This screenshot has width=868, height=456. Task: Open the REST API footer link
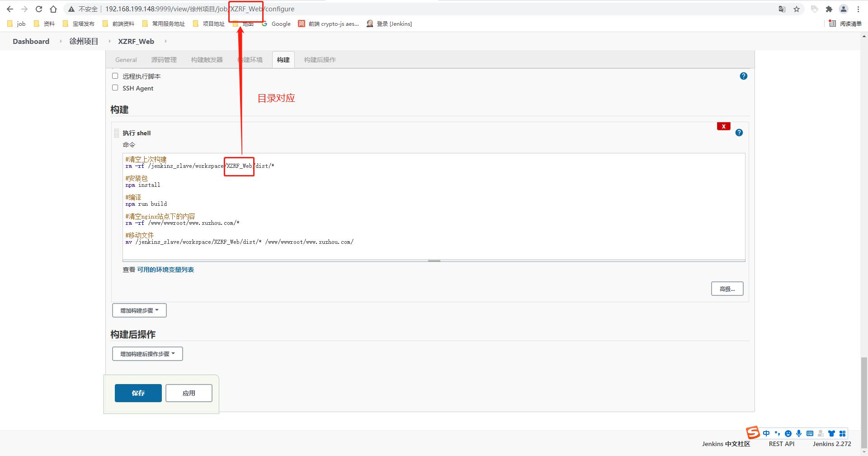coord(782,444)
